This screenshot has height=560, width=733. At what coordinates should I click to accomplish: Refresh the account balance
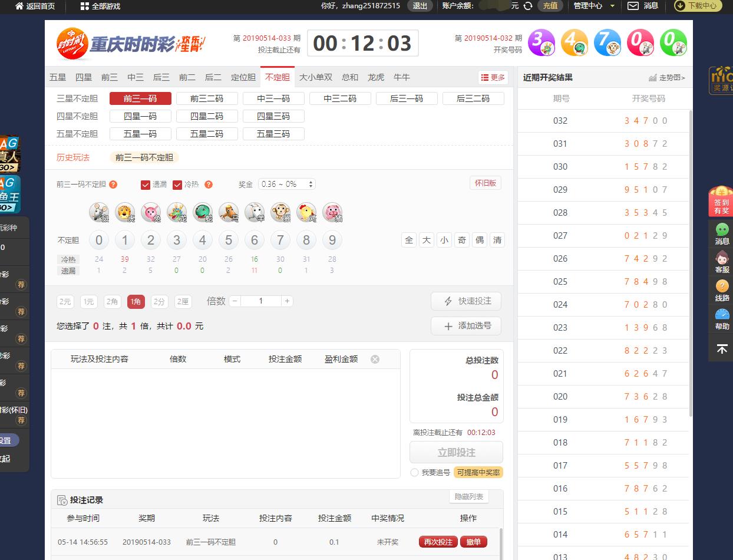528,6
